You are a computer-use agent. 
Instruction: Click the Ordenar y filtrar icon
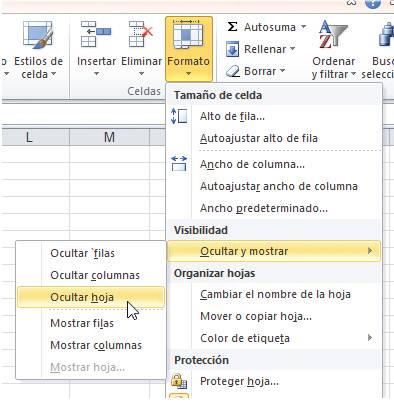[x=333, y=34]
